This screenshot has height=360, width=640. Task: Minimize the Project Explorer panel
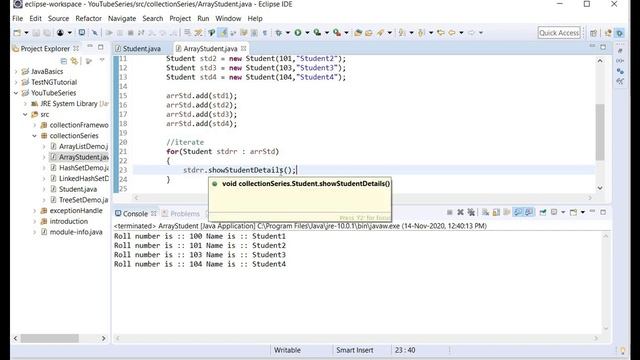(x=90, y=47)
